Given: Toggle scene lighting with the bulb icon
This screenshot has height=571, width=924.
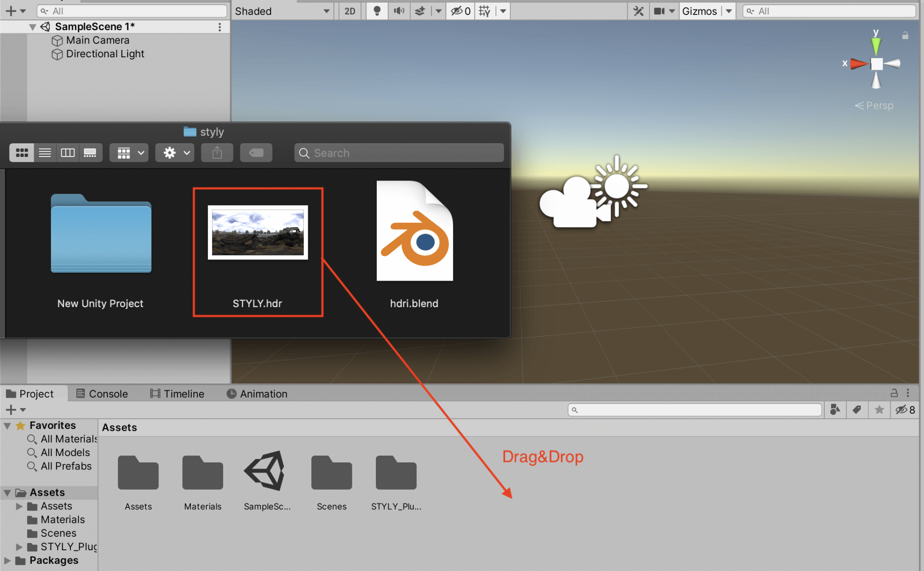Looking at the screenshot, I should tap(377, 11).
